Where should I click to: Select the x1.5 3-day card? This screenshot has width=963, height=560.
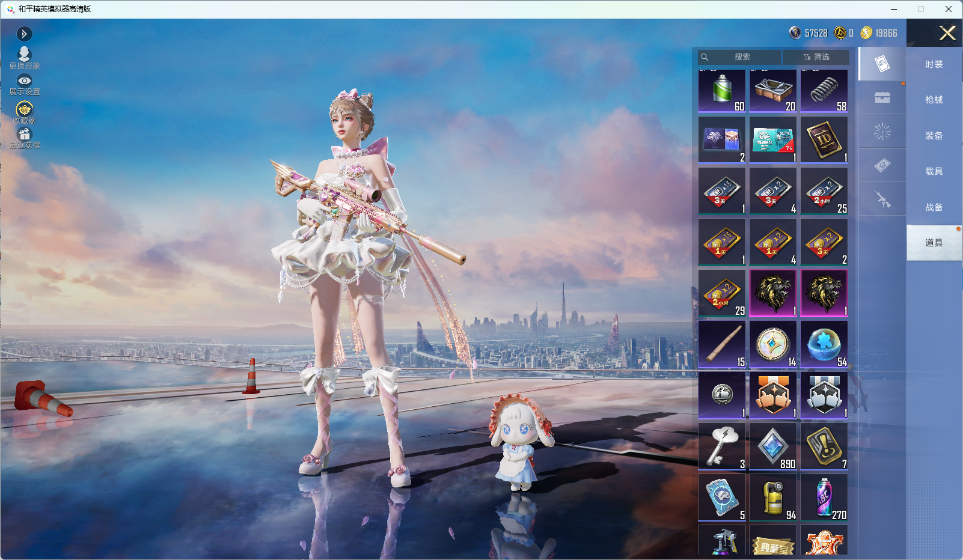[x=722, y=191]
